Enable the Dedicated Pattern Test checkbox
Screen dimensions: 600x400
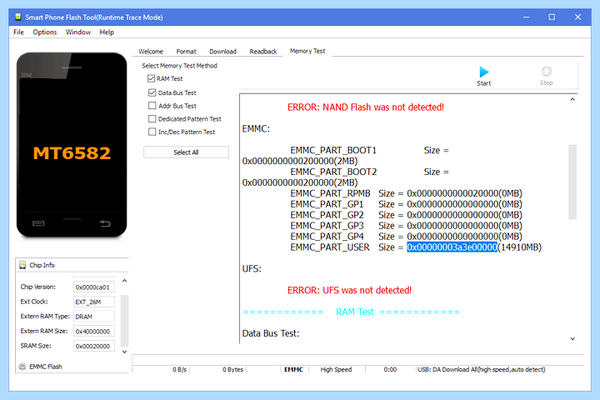(x=152, y=119)
